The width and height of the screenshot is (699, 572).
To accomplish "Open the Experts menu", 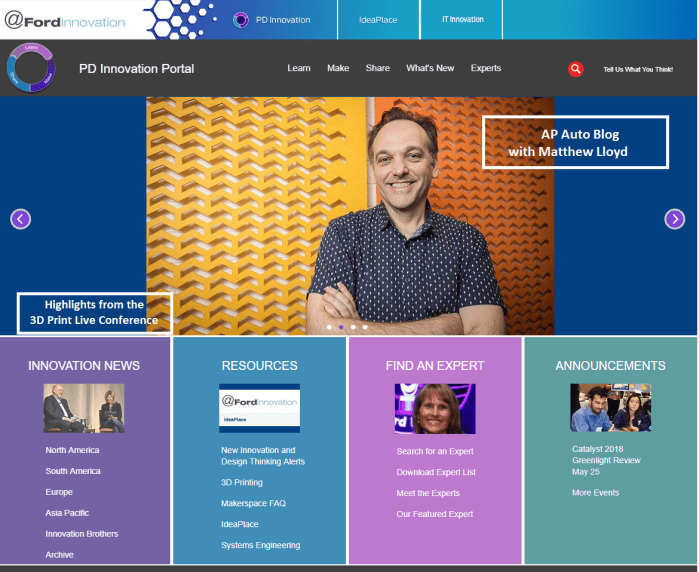I will click(486, 68).
